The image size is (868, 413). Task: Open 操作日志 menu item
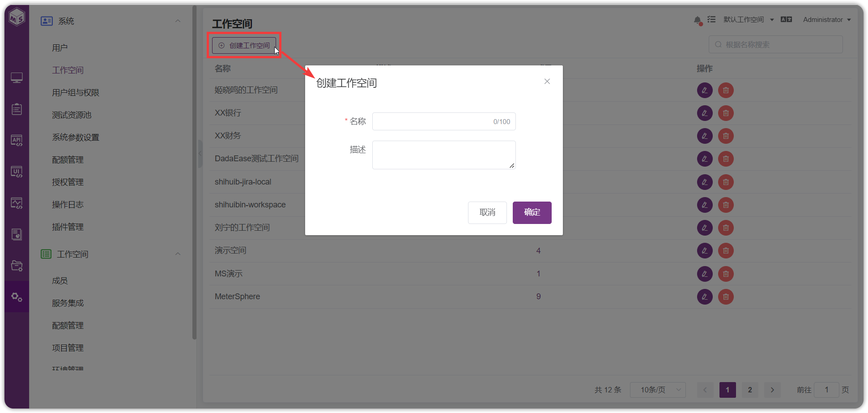click(x=68, y=205)
